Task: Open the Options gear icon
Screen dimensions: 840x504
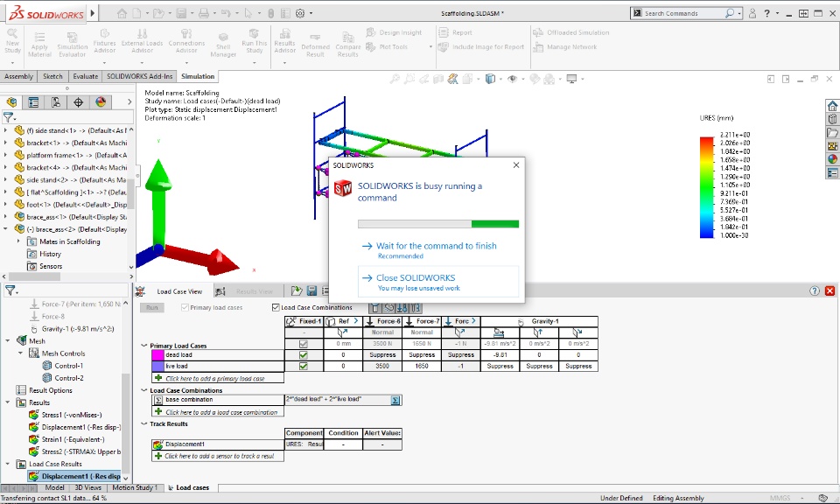Action: point(300,13)
